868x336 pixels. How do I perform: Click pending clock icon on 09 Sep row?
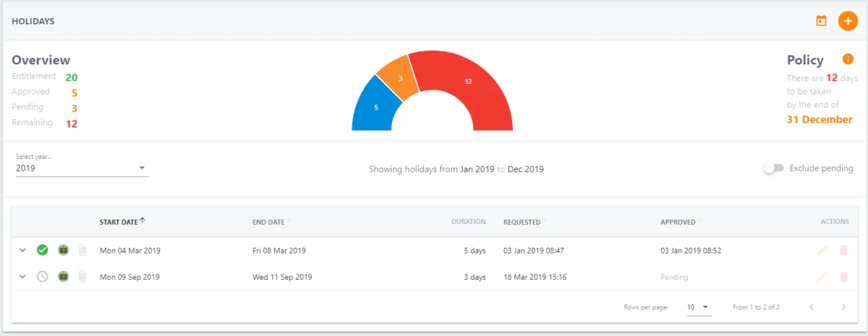[x=43, y=276]
